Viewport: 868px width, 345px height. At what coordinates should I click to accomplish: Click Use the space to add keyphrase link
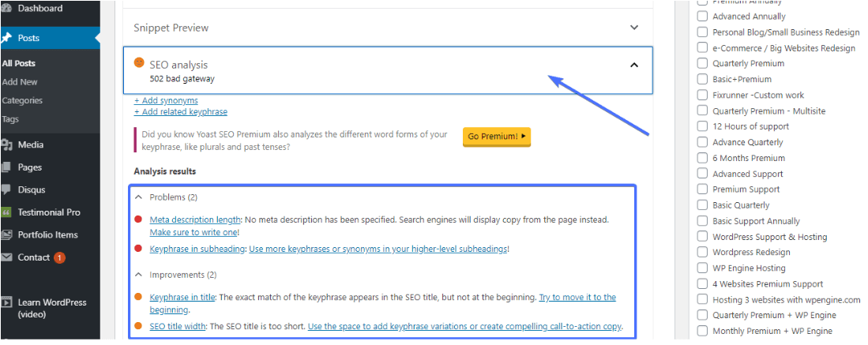[x=464, y=326]
